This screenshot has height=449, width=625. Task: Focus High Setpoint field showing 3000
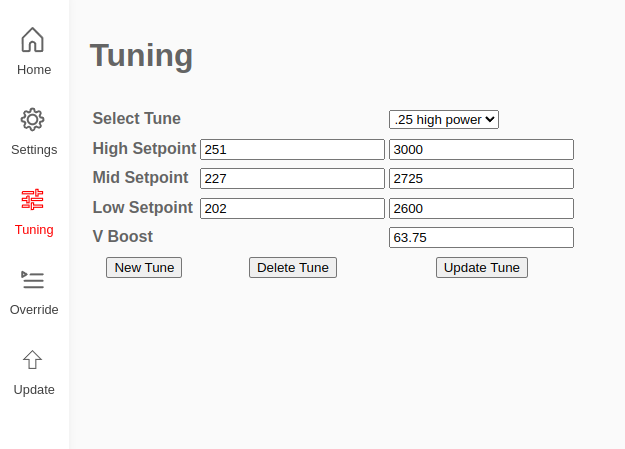pos(482,150)
